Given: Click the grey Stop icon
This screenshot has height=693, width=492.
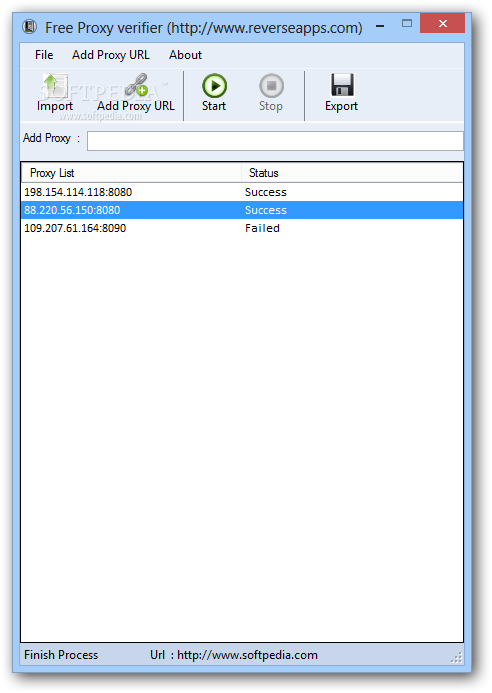Looking at the screenshot, I should (x=271, y=85).
